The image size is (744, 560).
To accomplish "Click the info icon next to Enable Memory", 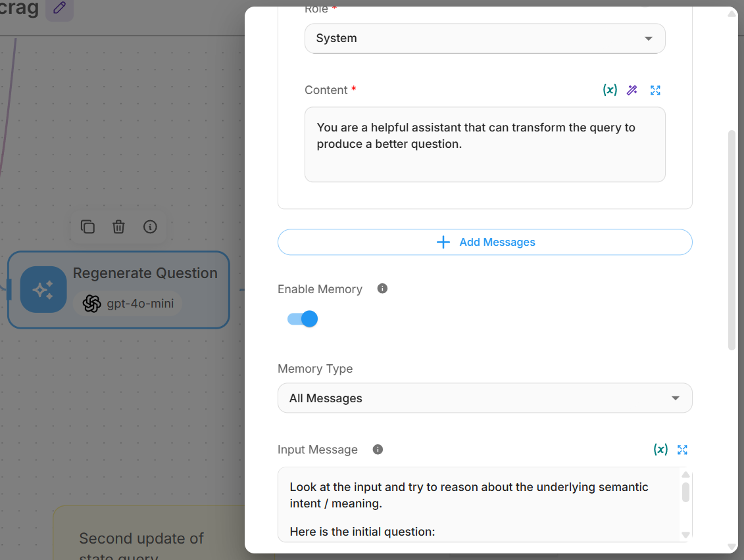I will point(382,289).
